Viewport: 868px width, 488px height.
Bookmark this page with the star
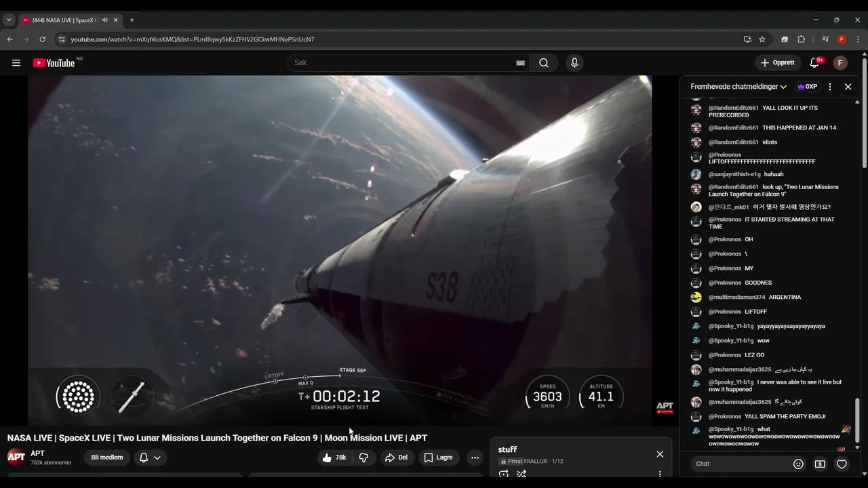point(762,39)
